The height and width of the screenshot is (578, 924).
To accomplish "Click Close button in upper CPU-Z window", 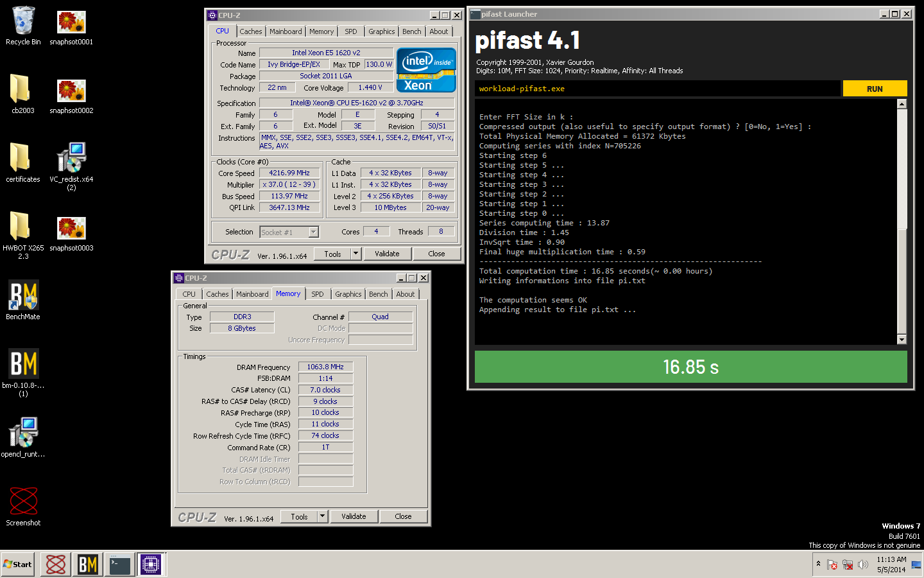I will click(436, 254).
